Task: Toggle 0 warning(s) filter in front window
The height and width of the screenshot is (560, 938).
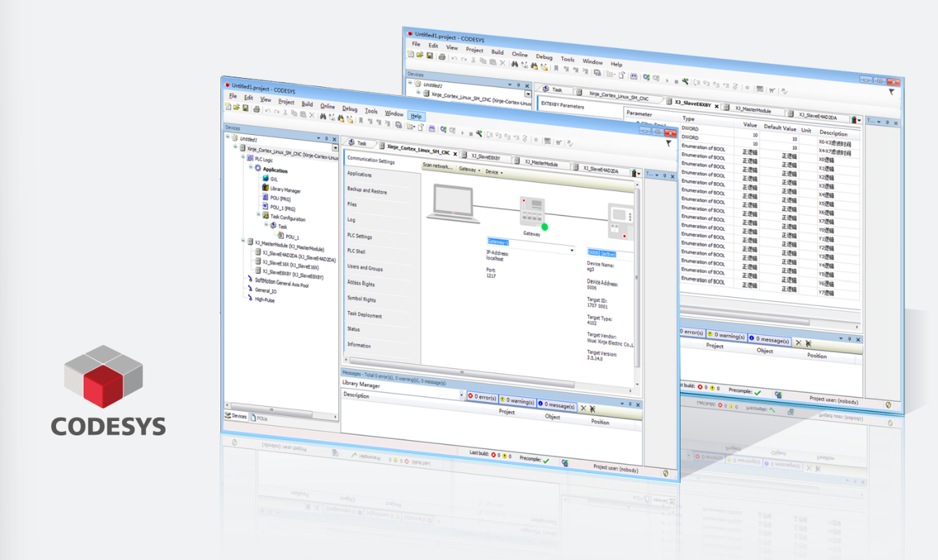Action: pyautogui.click(x=517, y=401)
